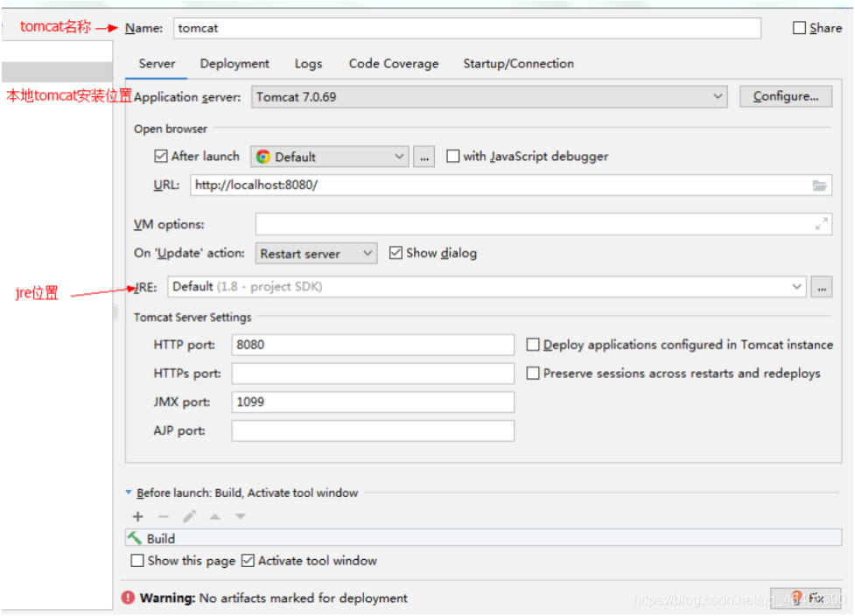Enable Deploy applications configured in Tomcat instance
Viewport: 855px width, 616px height.
(533, 345)
